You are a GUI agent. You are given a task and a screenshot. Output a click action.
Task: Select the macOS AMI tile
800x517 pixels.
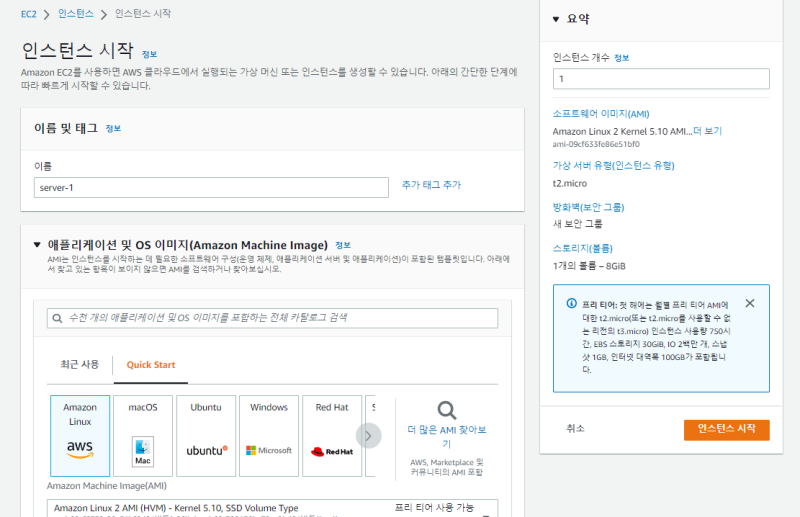tap(143, 435)
